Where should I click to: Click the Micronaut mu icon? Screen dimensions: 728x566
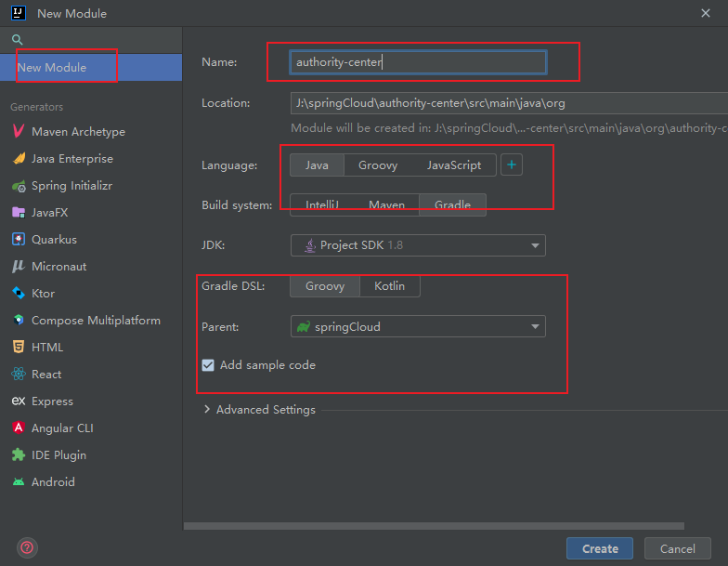19,266
